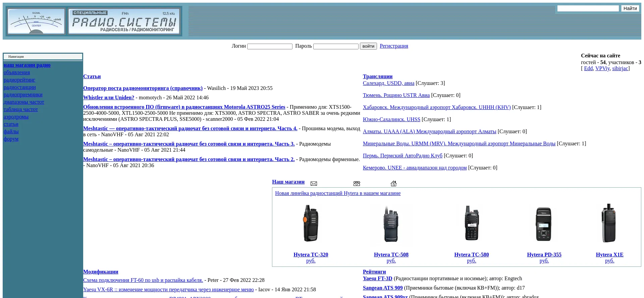
Task: Open the Модификации section heading link
Action: 101,272
